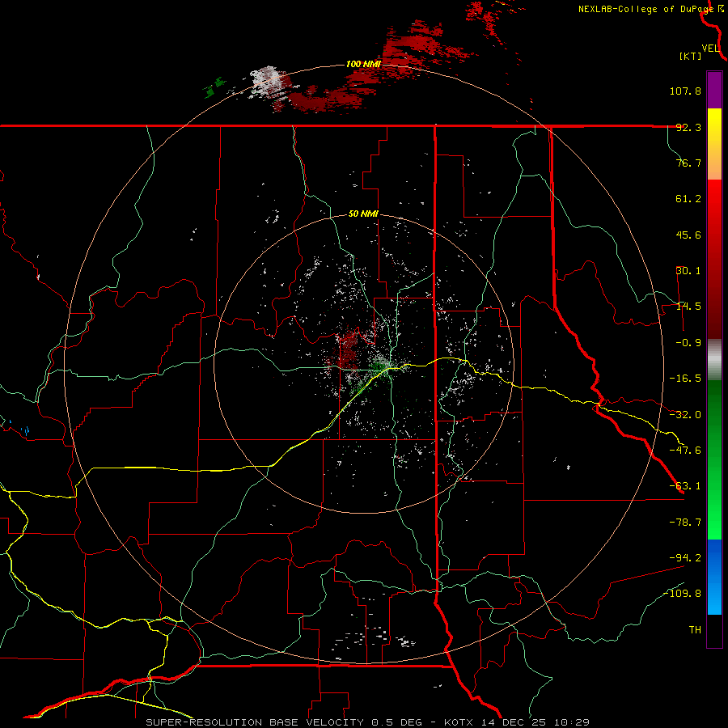728x728 pixels.
Task: Select the -47.6 scale value
Action: click(x=685, y=451)
